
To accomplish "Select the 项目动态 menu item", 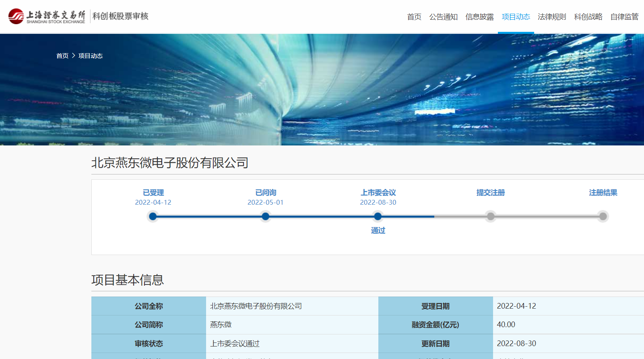I will click(516, 17).
